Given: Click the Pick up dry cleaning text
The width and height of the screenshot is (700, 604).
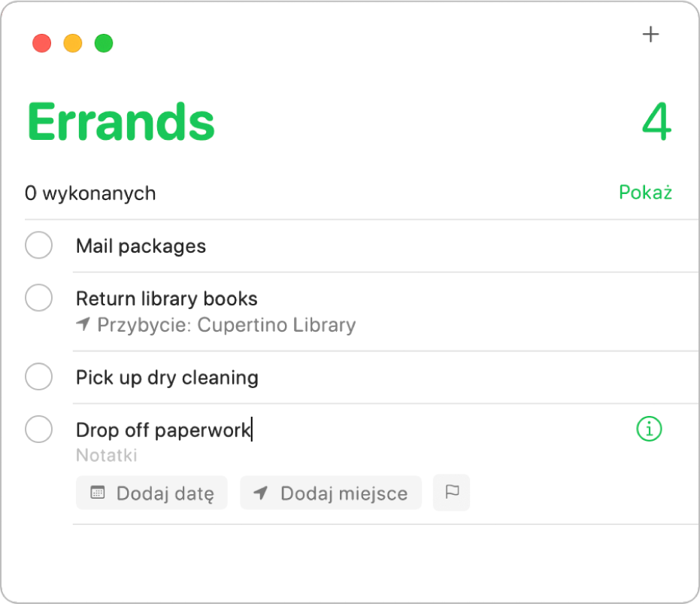Looking at the screenshot, I should 167,377.
